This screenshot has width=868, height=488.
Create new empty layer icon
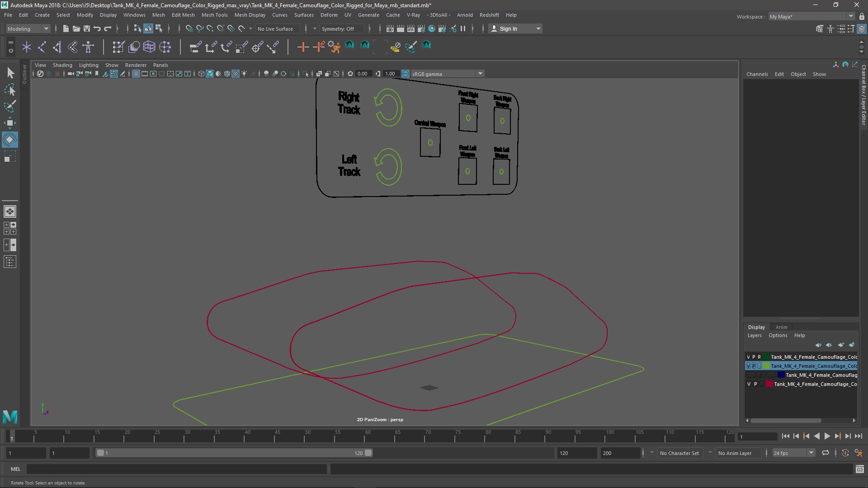(x=841, y=345)
